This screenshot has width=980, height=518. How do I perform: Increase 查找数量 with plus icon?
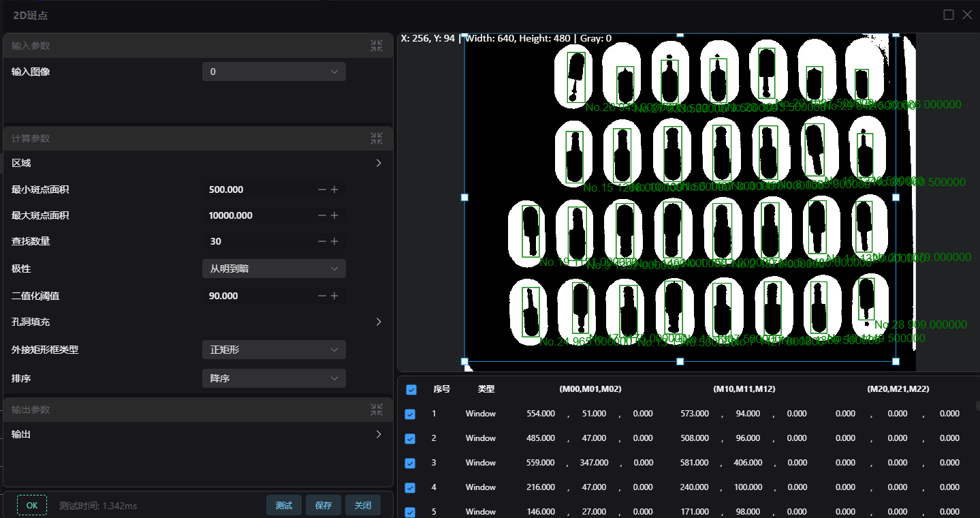pos(334,241)
